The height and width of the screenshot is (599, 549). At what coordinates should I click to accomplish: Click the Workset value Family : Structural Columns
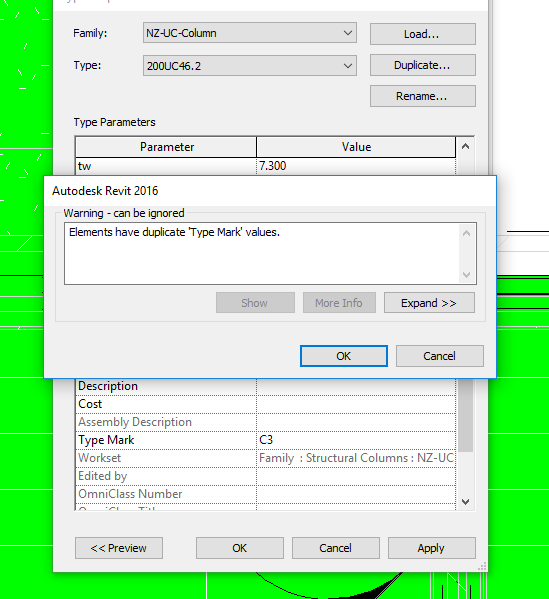(356, 458)
